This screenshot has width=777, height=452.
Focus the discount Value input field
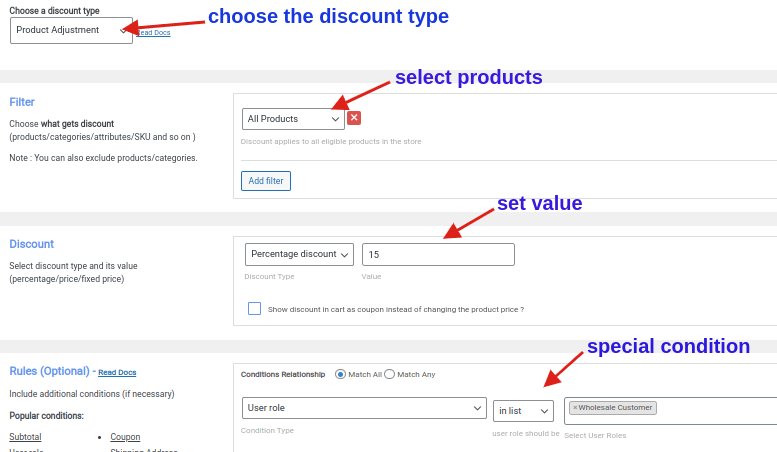(x=438, y=255)
